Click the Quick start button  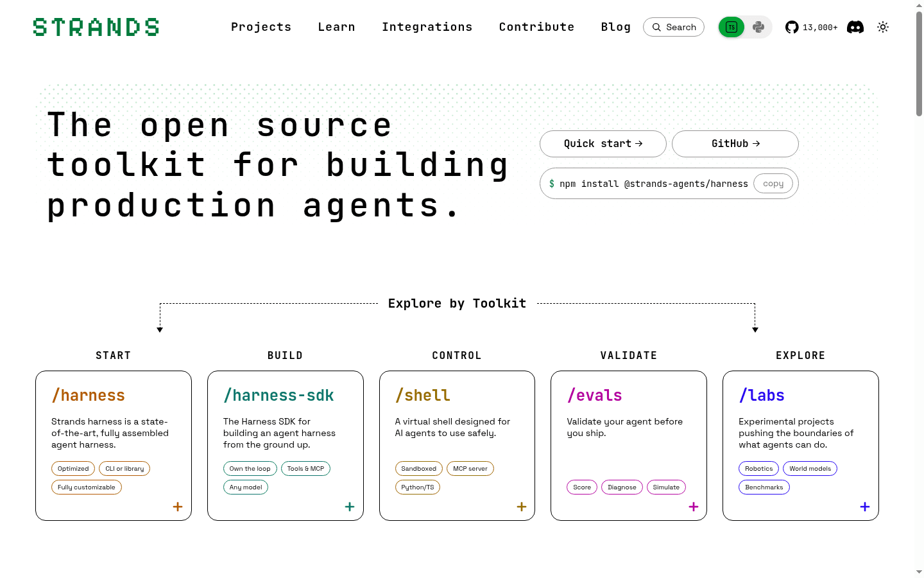(x=603, y=144)
